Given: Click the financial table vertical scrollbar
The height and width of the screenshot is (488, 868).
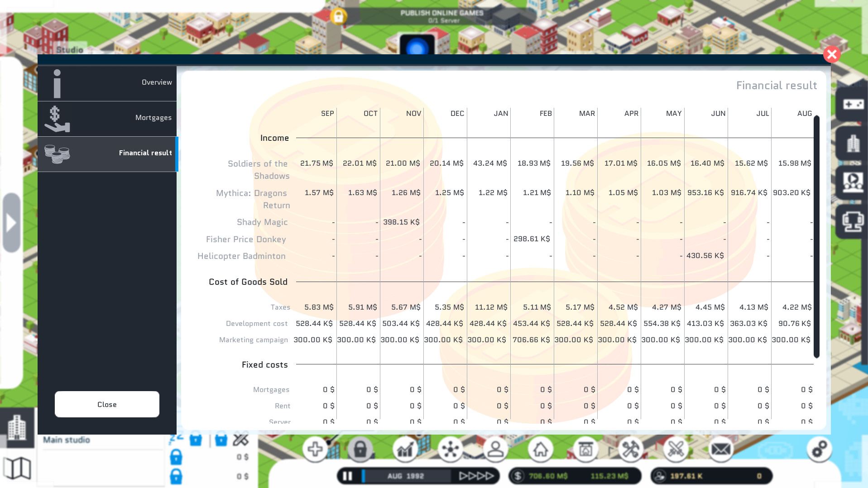Looking at the screenshot, I should click(816, 235).
